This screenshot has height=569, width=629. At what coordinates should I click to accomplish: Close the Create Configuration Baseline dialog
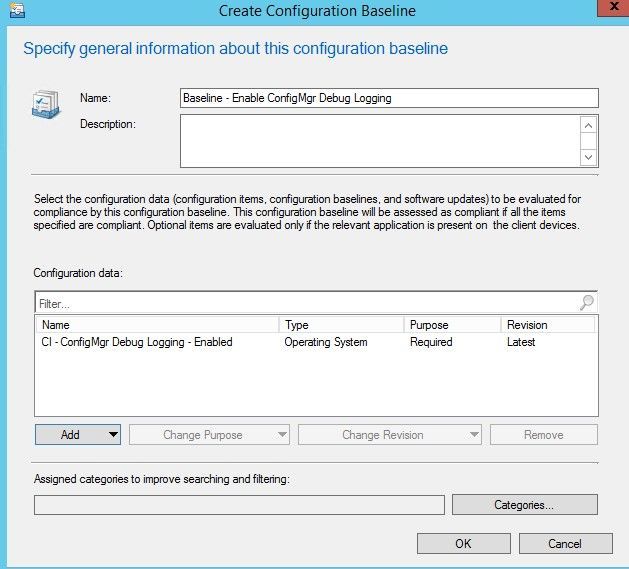[613, 7]
